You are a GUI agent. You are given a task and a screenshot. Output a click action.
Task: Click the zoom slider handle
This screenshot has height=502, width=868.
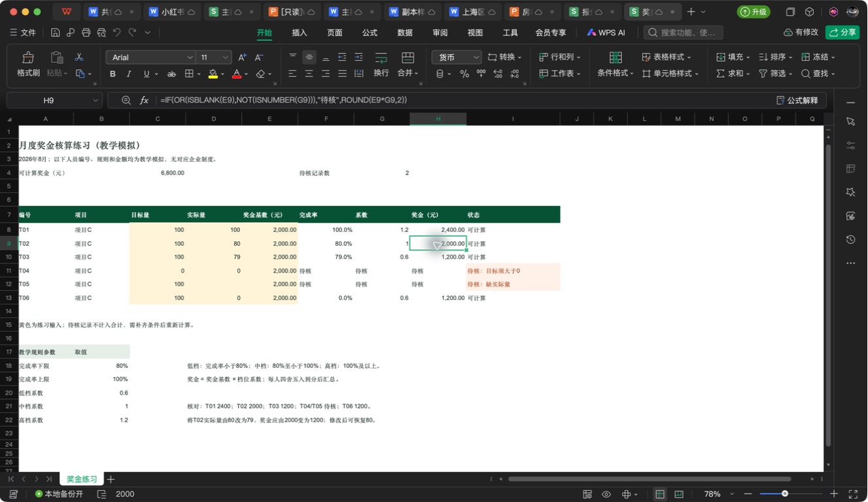785,494
